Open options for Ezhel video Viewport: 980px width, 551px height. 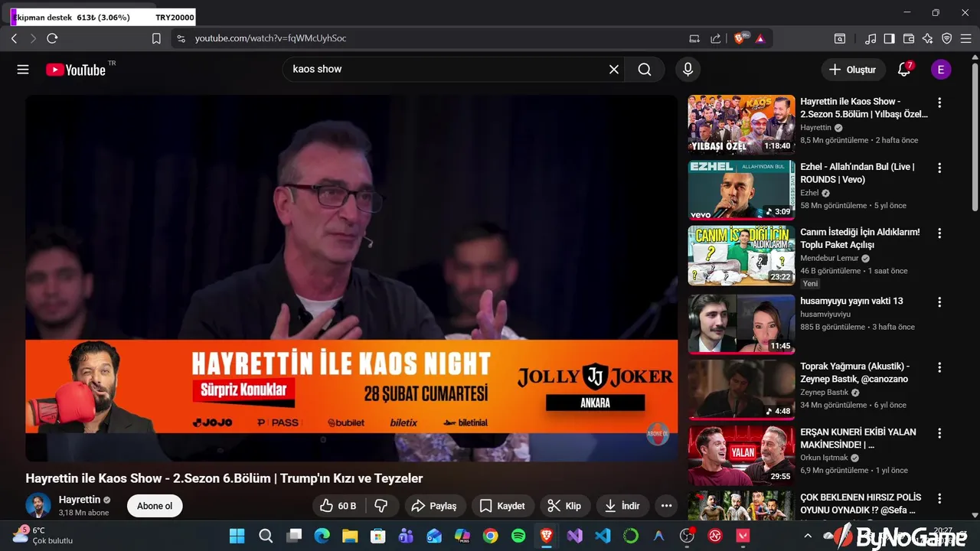tap(939, 168)
